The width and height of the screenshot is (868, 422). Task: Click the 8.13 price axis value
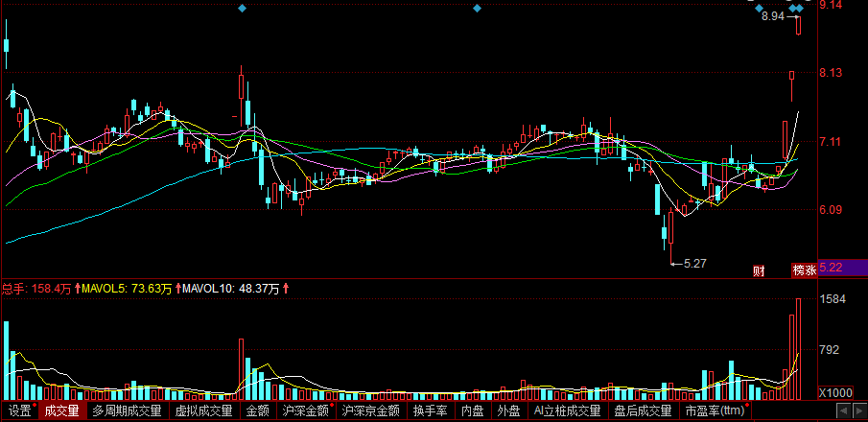[831, 73]
